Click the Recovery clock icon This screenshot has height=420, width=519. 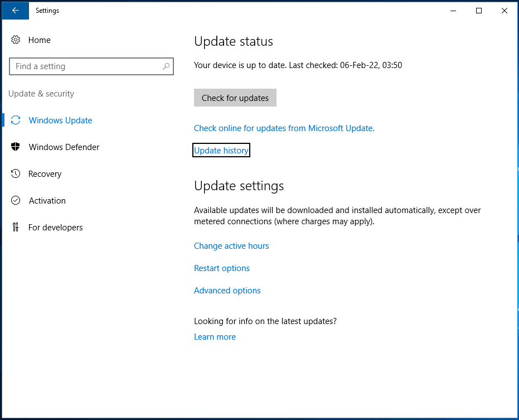tap(16, 173)
